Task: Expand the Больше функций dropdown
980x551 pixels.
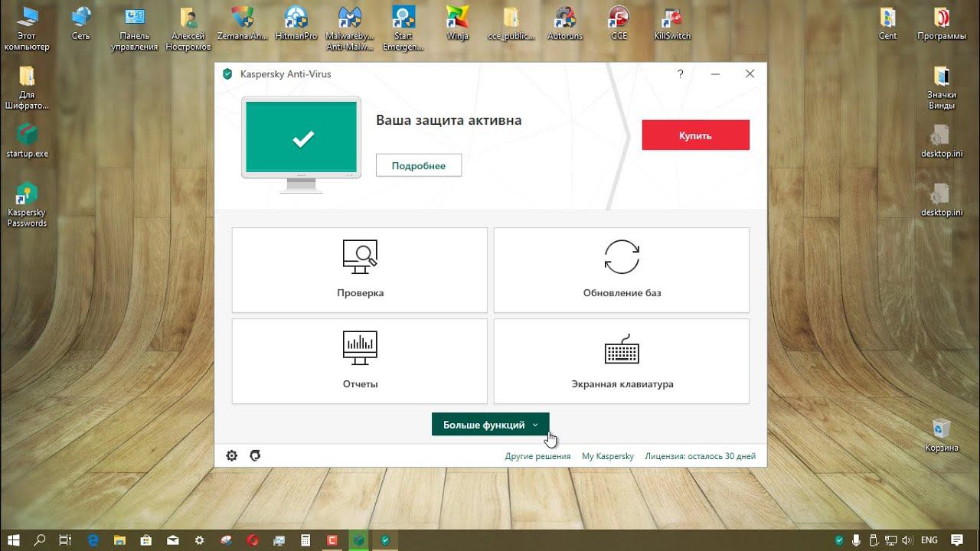Action: 490,425
